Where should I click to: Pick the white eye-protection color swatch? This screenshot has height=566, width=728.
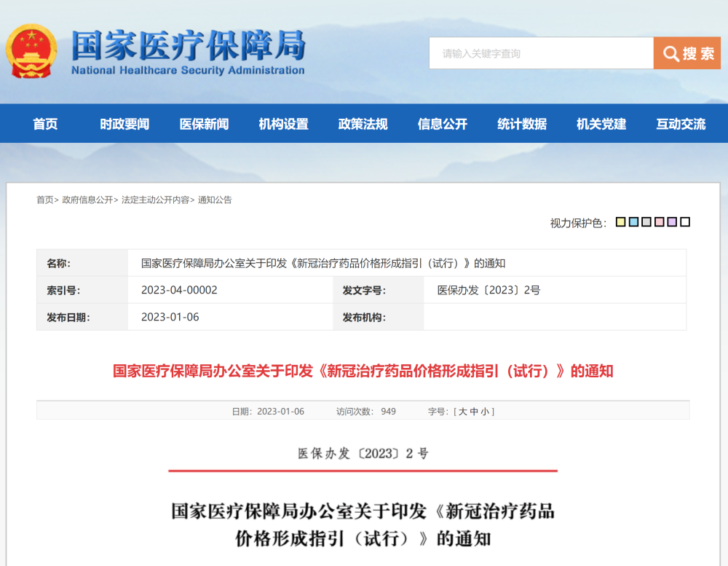pyautogui.click(x=685, y=222)
